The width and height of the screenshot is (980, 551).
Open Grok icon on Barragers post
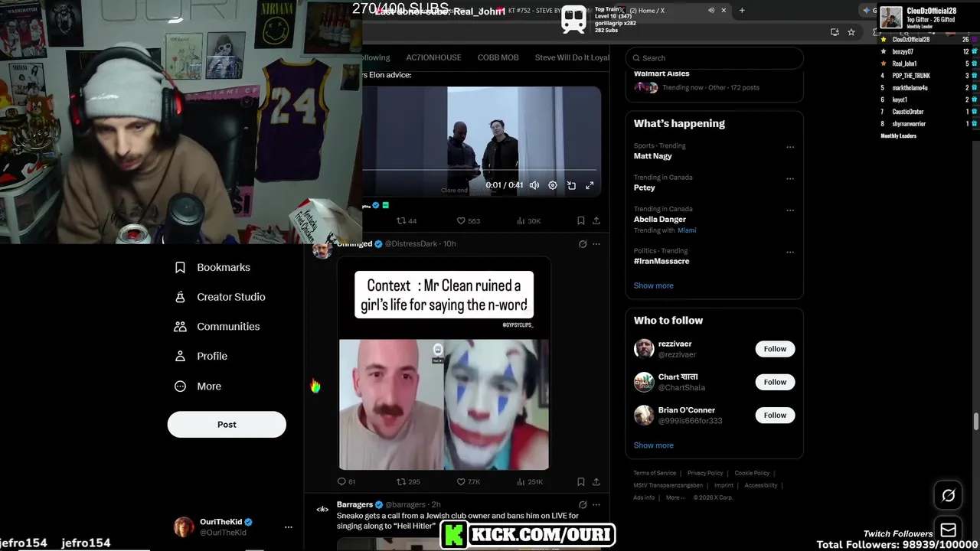(583, 505)
